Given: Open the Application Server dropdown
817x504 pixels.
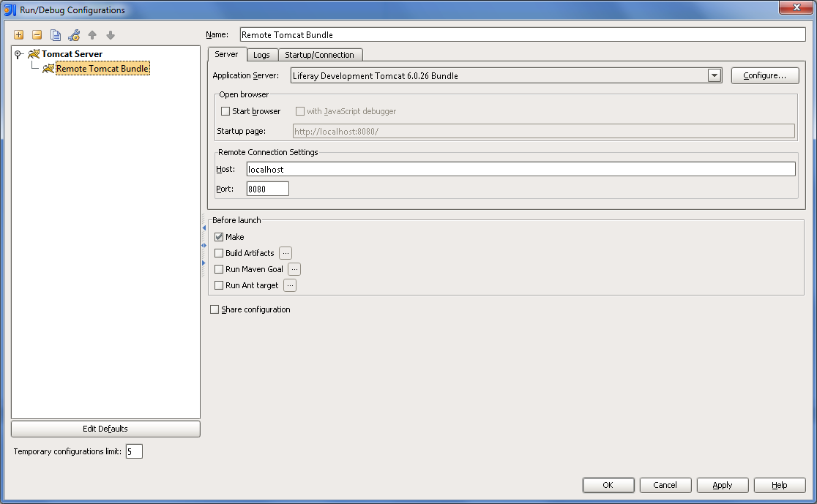Looking at the screenshot, I should (x=715, y=75).
